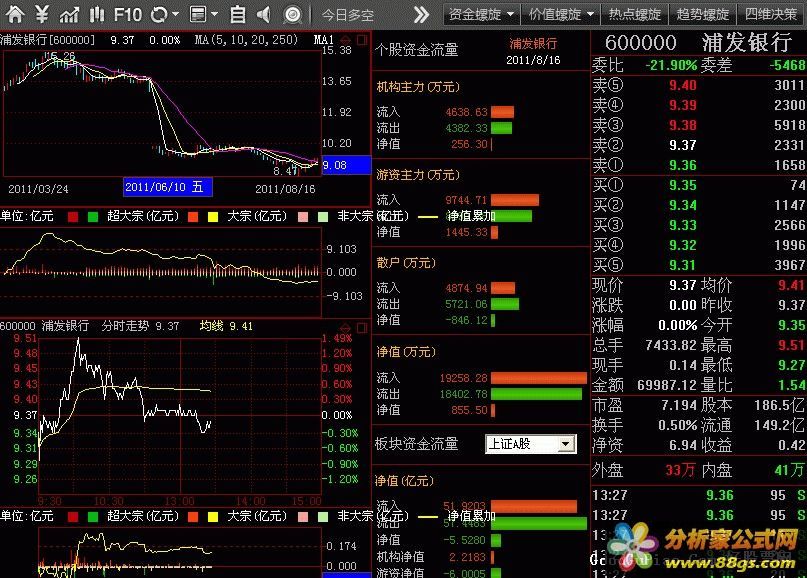Click the 最低 price 9.27
The width and height of the screenshot is (807, 578).
click(x=792, y=365)
